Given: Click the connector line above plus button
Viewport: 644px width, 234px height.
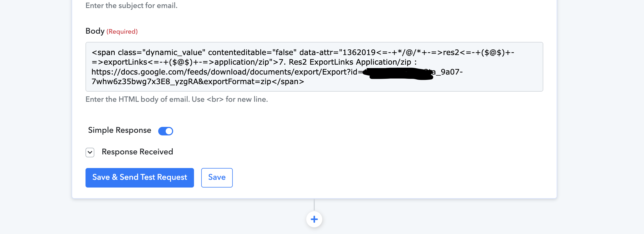Looking at the screenshot, I should pos(314,205).
